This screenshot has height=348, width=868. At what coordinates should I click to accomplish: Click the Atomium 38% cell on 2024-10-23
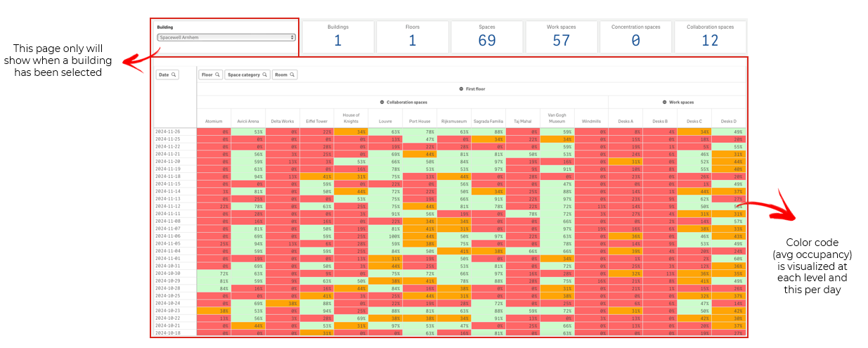point(214,311)
